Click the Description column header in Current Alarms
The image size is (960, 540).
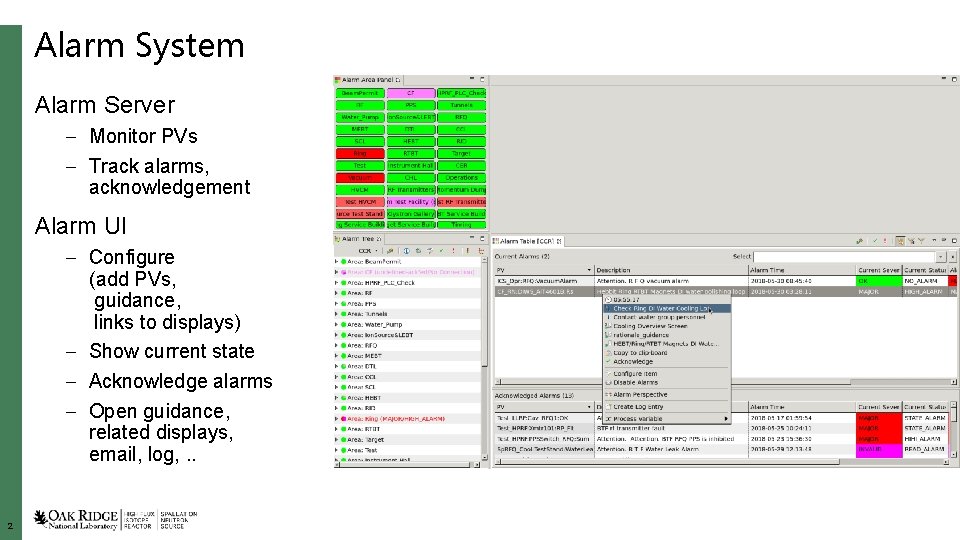click(x=671, y=270)
